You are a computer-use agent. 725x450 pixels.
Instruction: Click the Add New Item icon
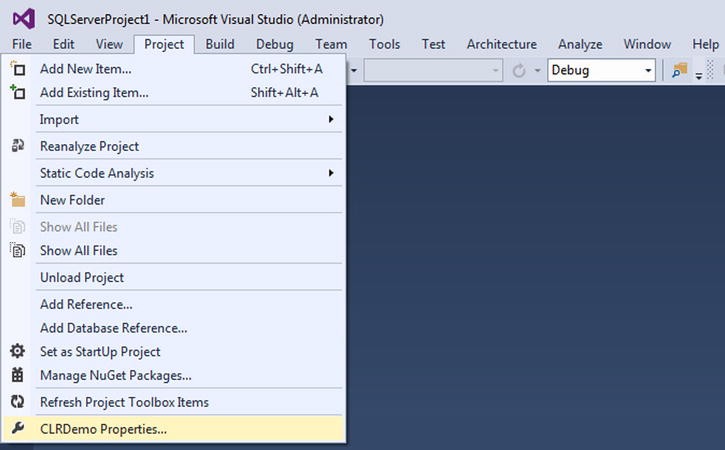tap(18, 69)
